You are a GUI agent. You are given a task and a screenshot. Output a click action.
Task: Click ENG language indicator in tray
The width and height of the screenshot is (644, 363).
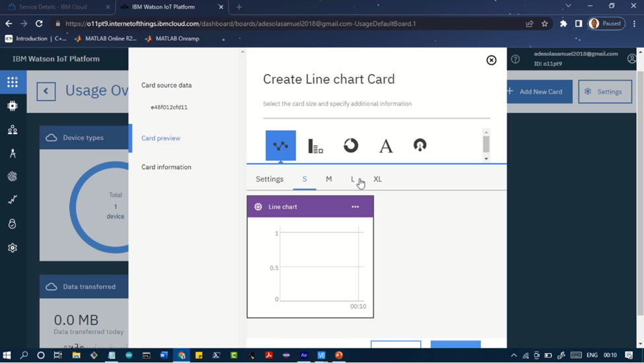pyautogui.click(x=592, y=355)
